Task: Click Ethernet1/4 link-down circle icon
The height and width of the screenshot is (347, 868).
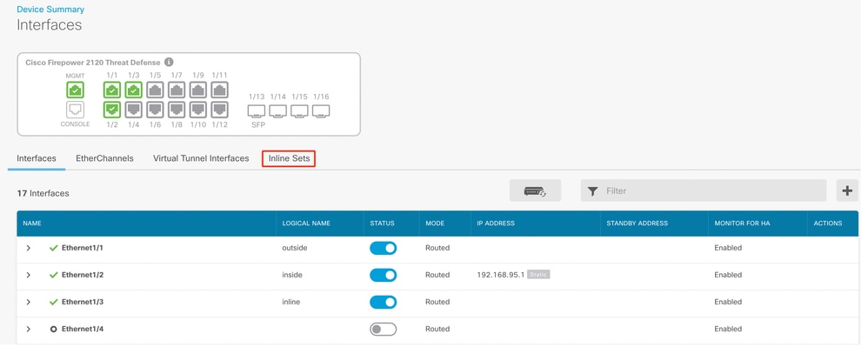Action: tap(54, 329)
